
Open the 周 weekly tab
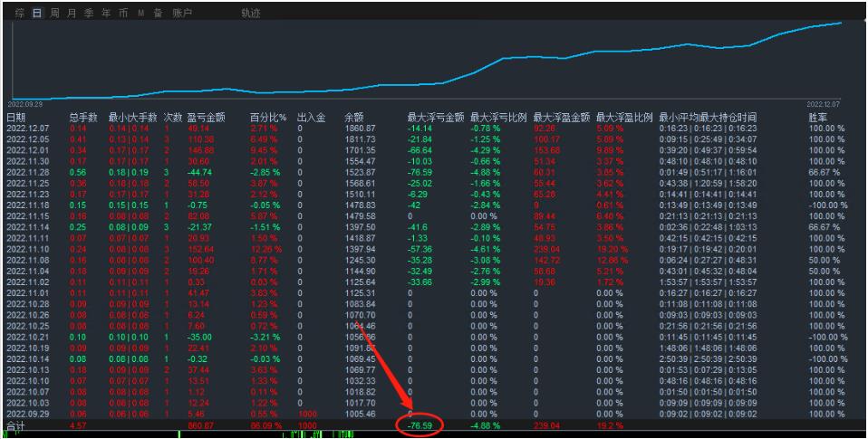(x=54, y=14)
